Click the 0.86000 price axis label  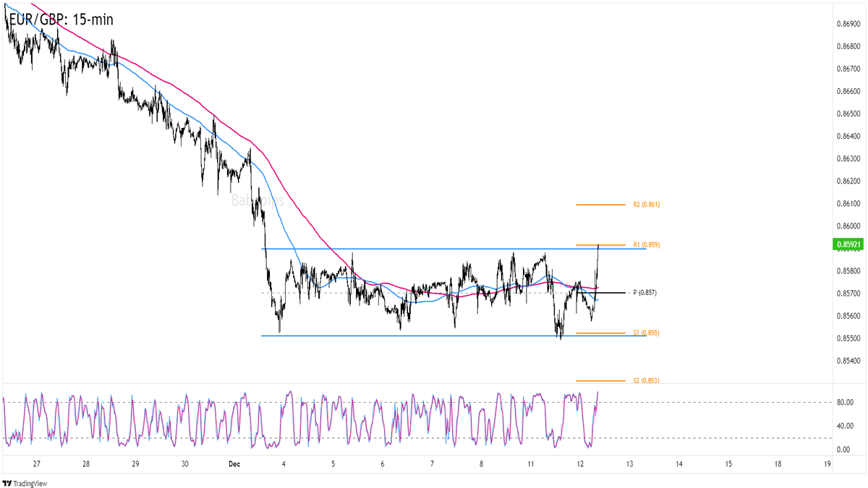(849, 226)
